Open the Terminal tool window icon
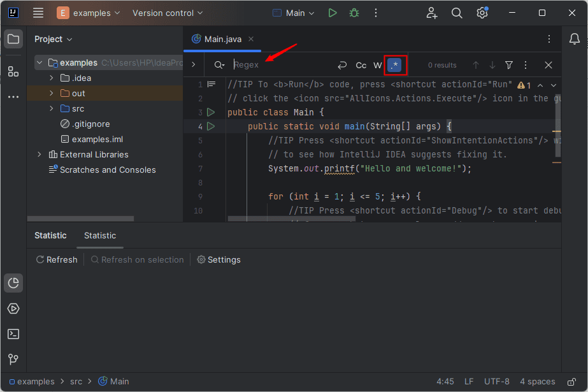Image resolution: width=588 pixels, height=392 pixels. pyautogui.click(x=13, y=334)
